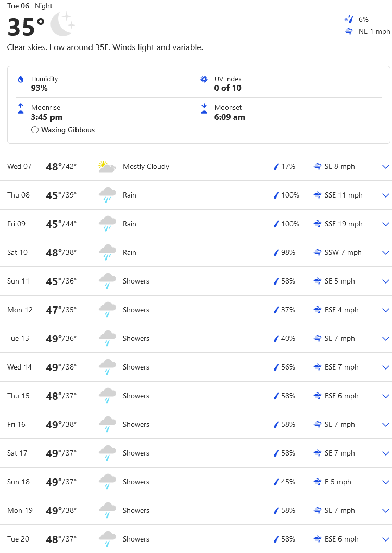Expand the Fri 09 forecast chevron
Viewport: 392px width, 553px height.
(x=386, y=224)
